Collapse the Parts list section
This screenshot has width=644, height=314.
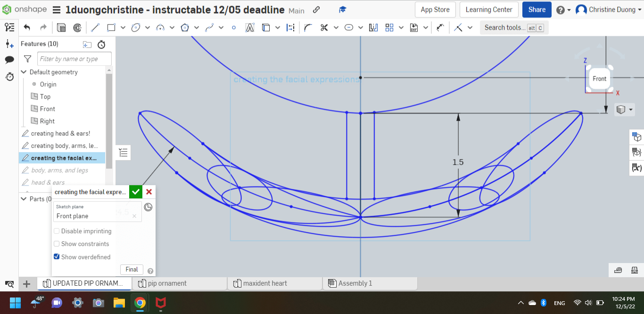(24, 199)
